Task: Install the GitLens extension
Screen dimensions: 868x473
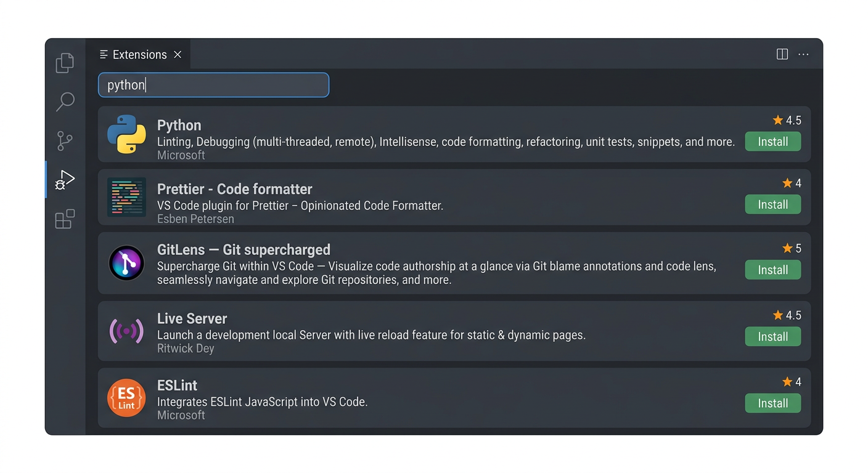Action: [x=772, y=270]
